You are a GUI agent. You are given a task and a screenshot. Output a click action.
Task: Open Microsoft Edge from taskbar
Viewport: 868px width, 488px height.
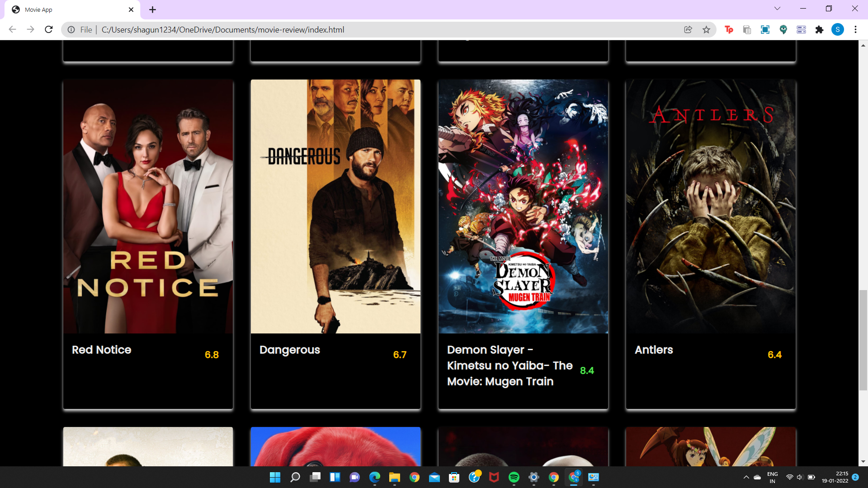[375, 477]
